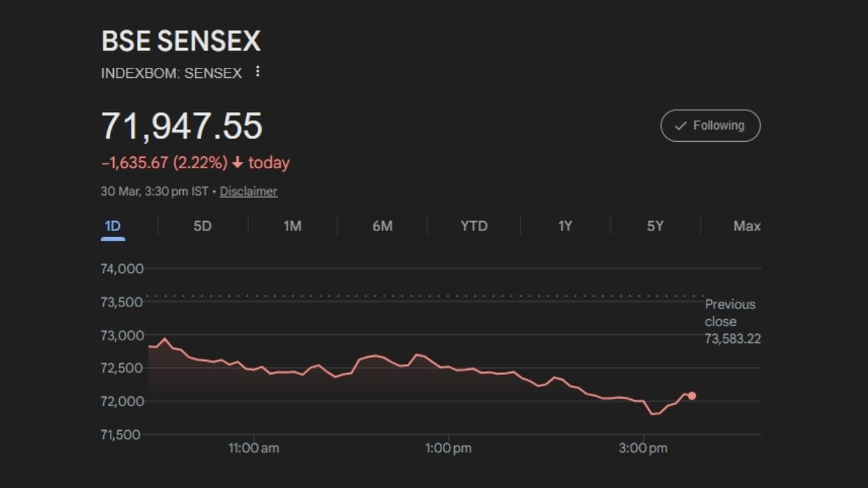Open the three-dot more options menu
Viewport: 868px width, 488px height.
258,72
